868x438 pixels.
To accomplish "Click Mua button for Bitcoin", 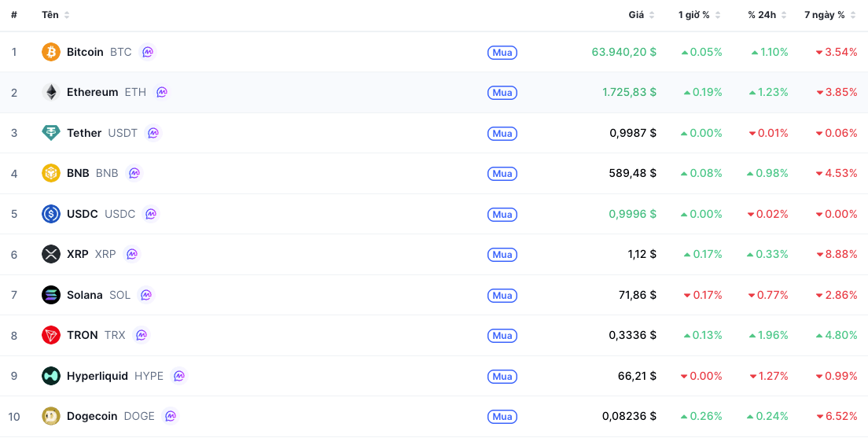I will coord(502,53).
